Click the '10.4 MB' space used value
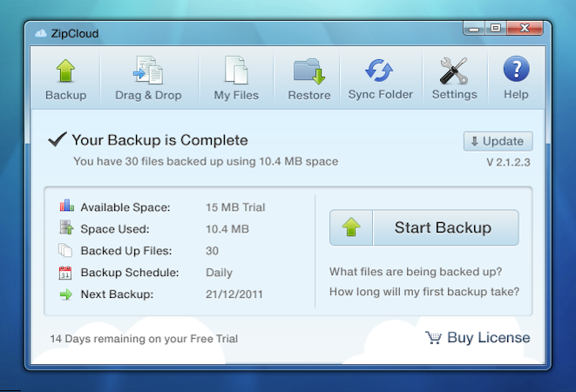This screenshot has height=392, width=576. [227, 229]
